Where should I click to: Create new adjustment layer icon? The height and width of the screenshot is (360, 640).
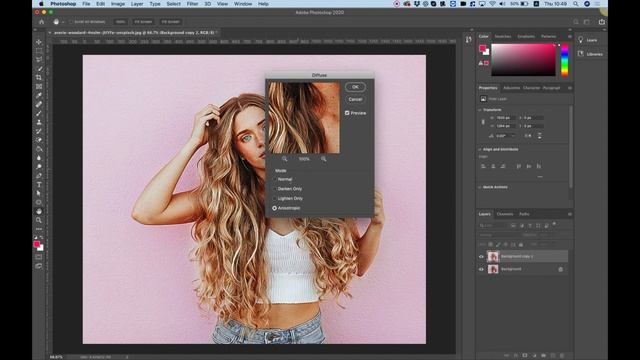pyautogui.click(x=534, y=356)
